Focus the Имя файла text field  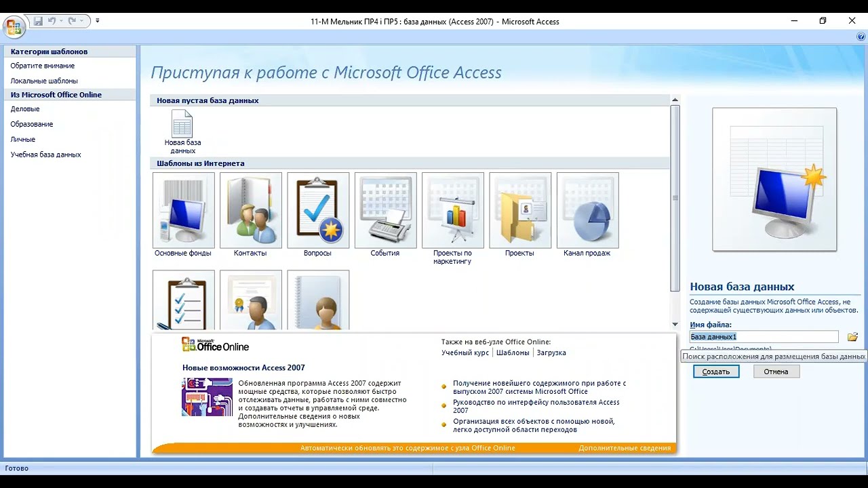click(x=764, y=337)
